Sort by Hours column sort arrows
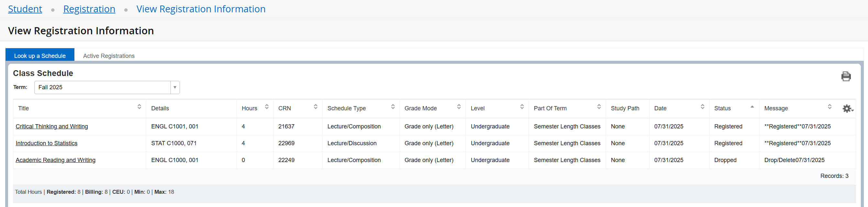This screenshot has width=868, height=207. tap(267, 107)
